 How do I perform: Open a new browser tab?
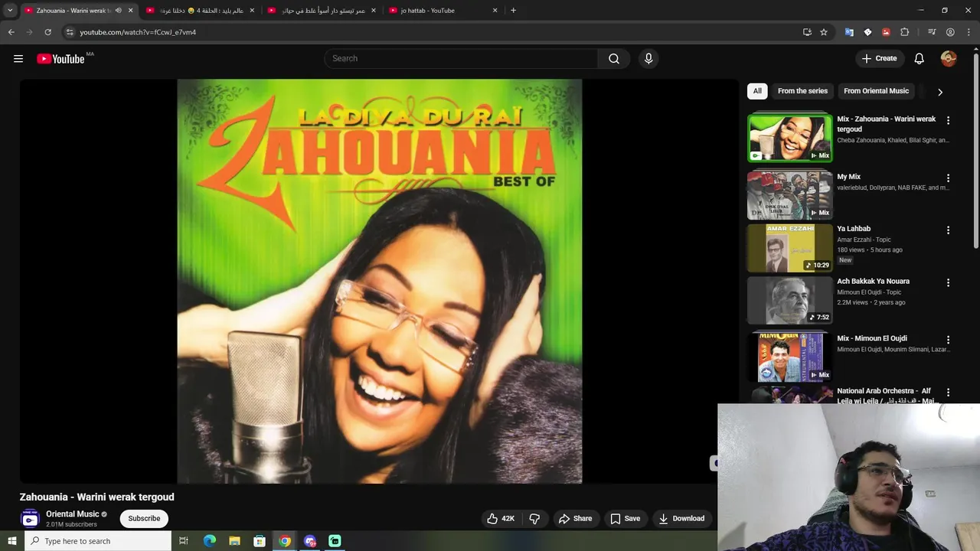point(513,11)
